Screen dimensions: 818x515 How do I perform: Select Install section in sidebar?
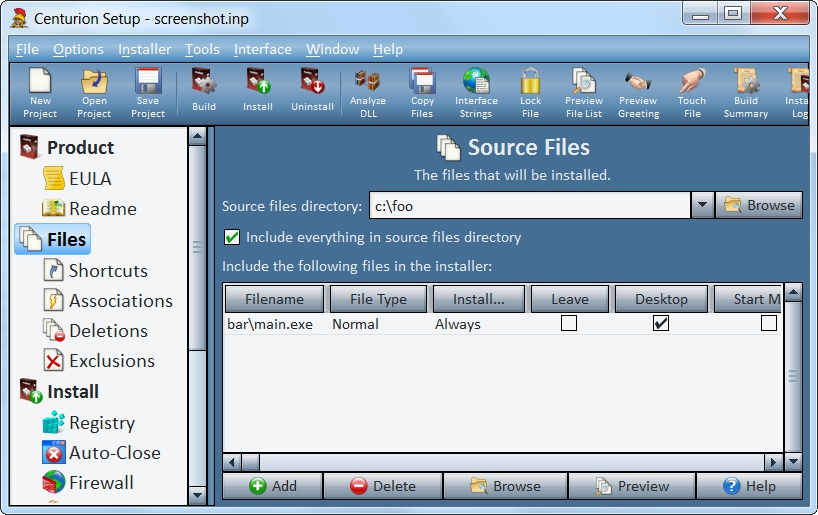point(59,391)
